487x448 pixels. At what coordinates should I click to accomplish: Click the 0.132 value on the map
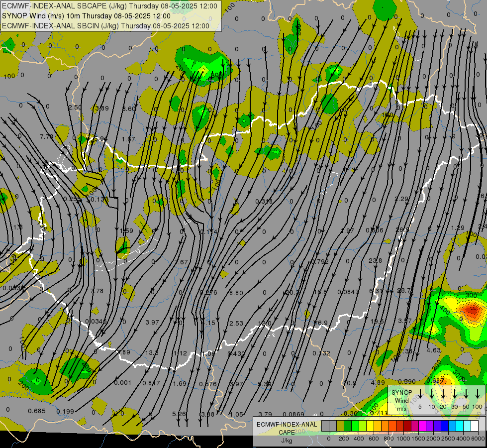[321, 353]
